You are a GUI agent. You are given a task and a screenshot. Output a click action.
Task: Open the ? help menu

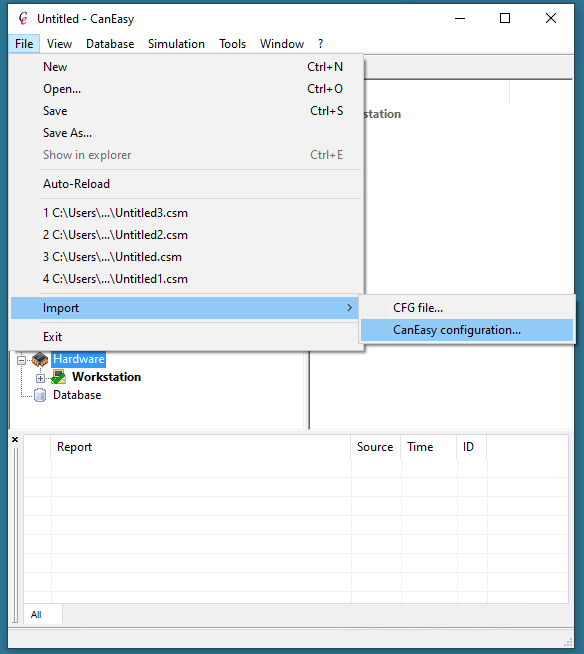click(x=320, y=44)
